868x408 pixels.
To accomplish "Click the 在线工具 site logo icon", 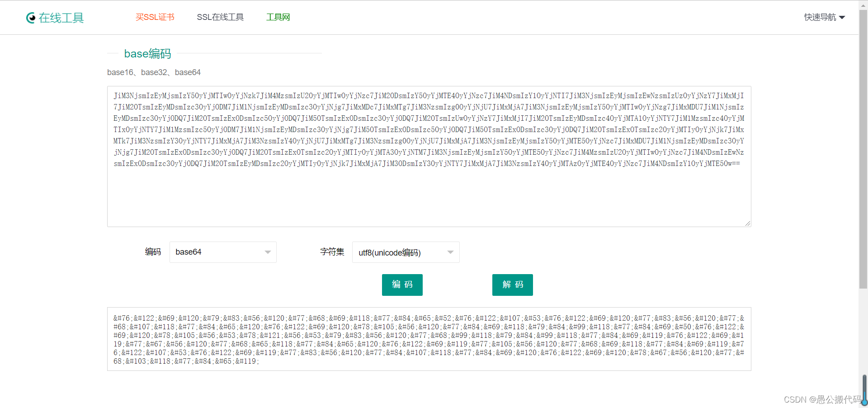I will pos(31,18).
